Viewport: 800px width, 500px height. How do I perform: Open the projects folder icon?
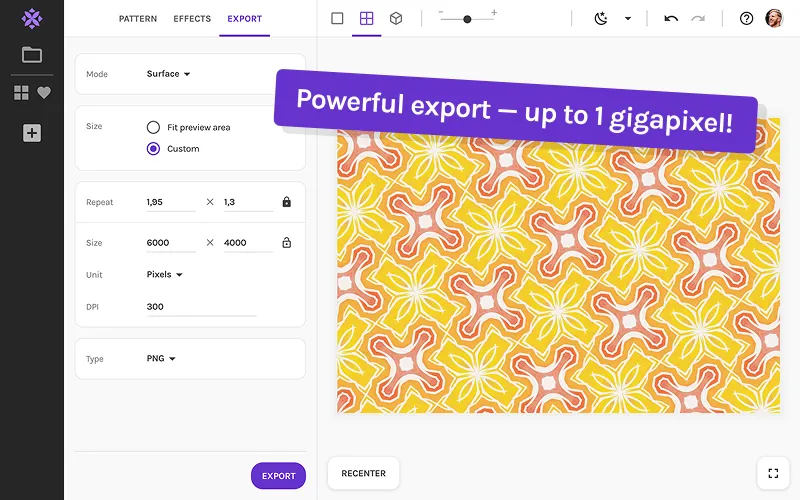[32, 55]
